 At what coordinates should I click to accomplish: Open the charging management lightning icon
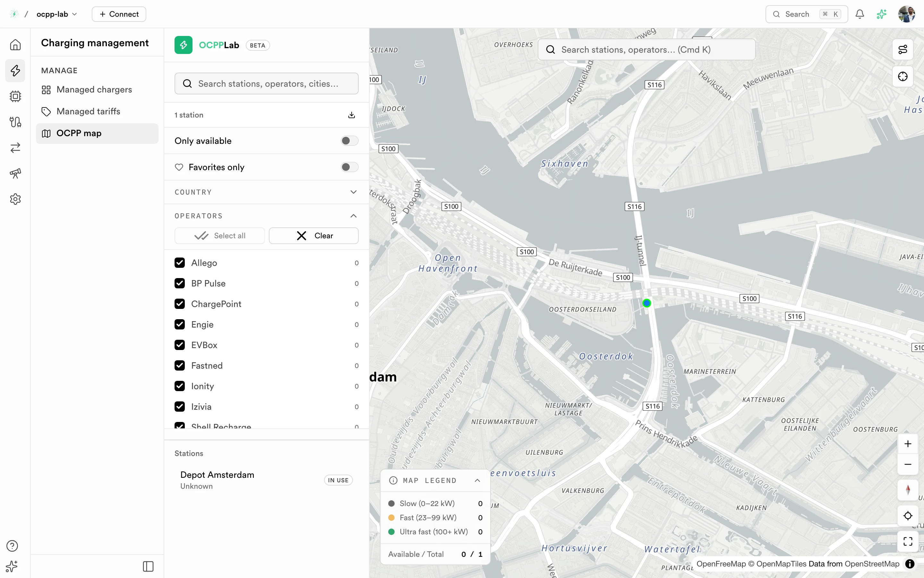[x=15, y=70]
